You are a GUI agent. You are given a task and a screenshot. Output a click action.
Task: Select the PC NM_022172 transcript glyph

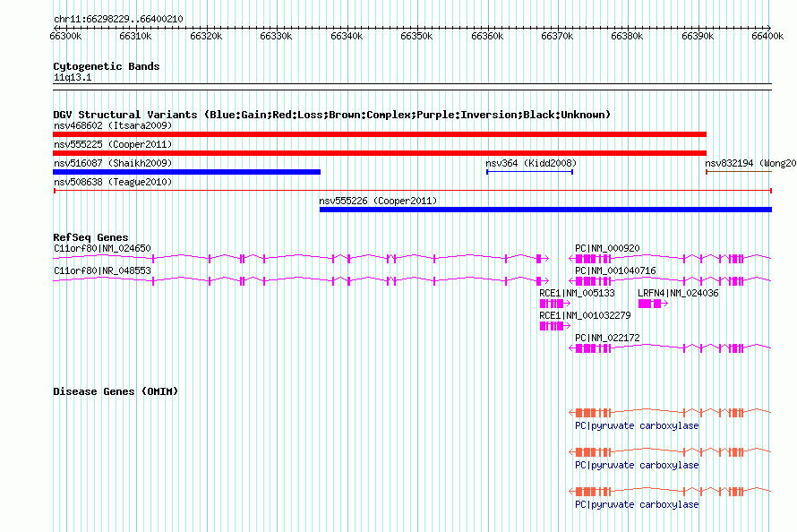[x=670, y=348]
